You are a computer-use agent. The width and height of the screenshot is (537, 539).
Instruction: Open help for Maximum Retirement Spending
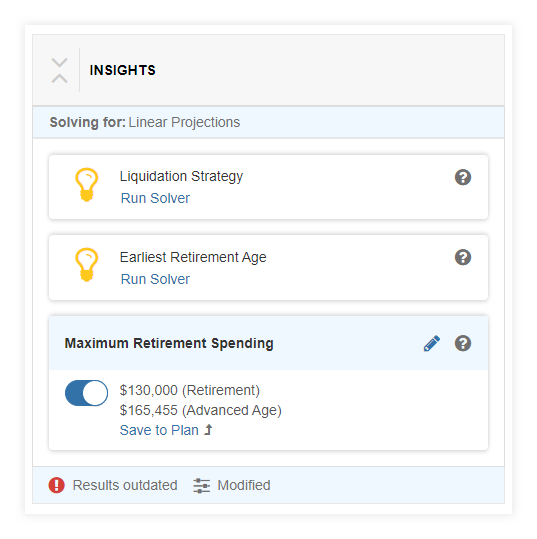point(463,343)
